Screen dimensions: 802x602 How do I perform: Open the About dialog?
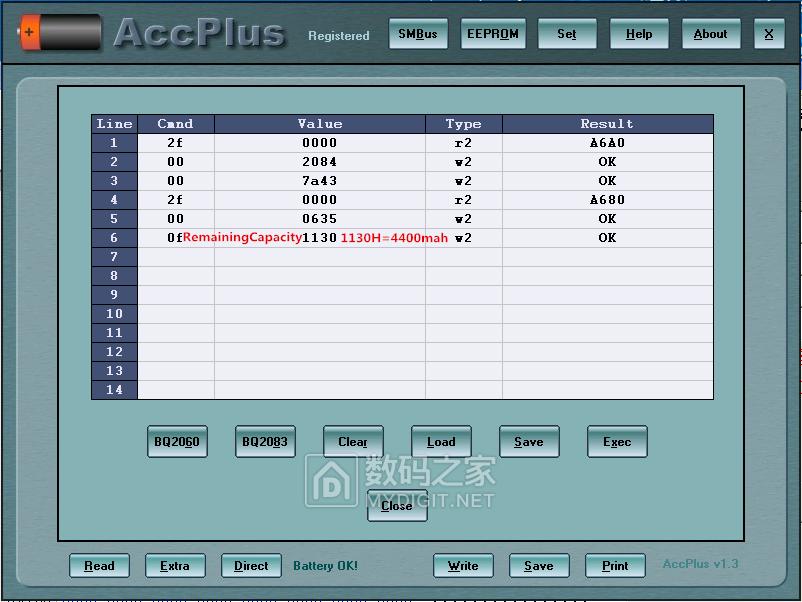pos(710,34)
